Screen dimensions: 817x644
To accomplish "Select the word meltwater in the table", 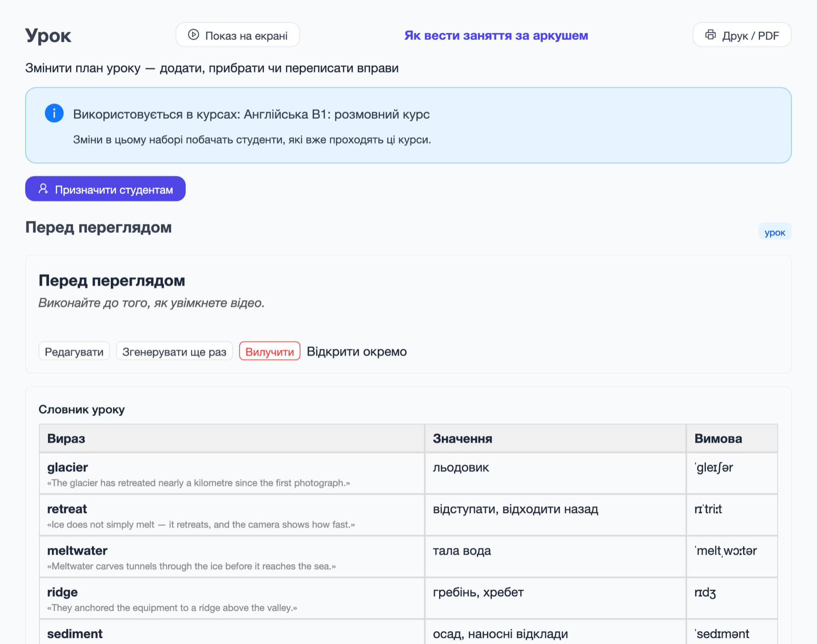I will 77,551.
